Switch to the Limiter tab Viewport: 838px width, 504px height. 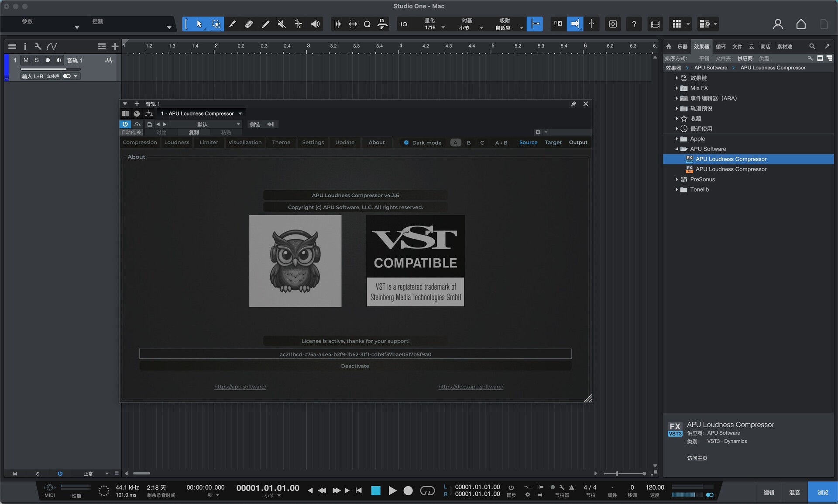click(x=209, y=142)
